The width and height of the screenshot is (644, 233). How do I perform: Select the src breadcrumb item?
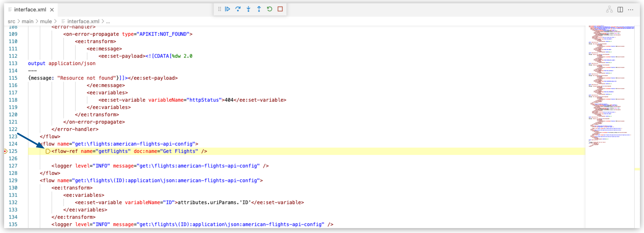point(12,21)
